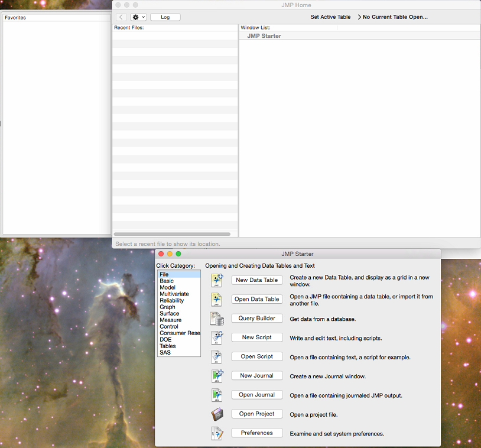
Task: Launch the Query Builder button
Action: click(x=257, y=318)
